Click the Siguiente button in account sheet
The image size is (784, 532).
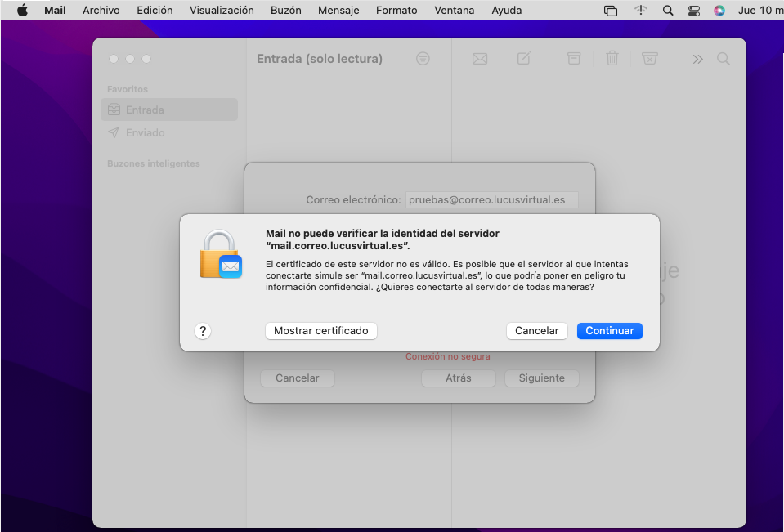[541, 378]
